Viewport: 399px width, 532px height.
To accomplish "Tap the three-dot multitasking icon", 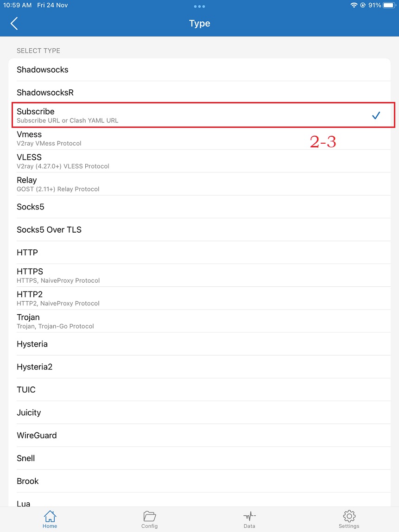I will point(199,6).
